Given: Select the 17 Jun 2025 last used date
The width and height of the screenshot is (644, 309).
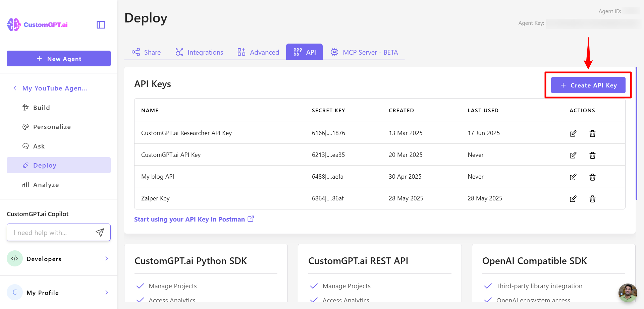Looking at the screenshot, I should pos(484,133).
